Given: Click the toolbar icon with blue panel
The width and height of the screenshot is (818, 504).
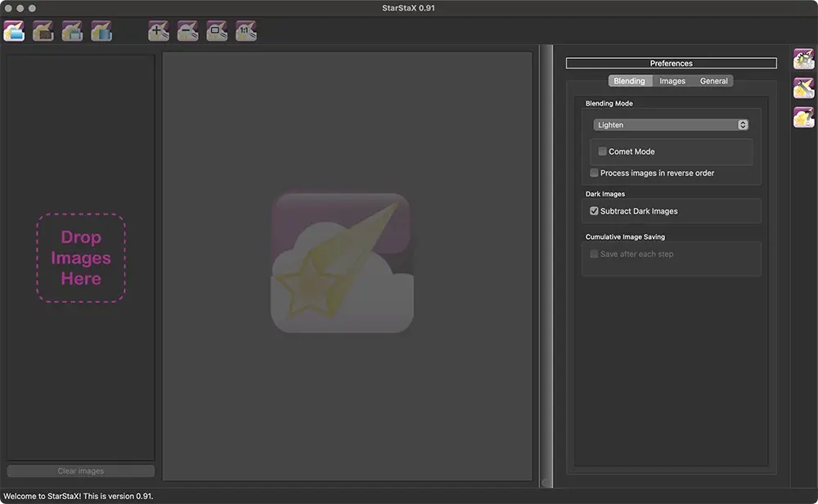Looking at the screenshot, I should coord(101,31).
